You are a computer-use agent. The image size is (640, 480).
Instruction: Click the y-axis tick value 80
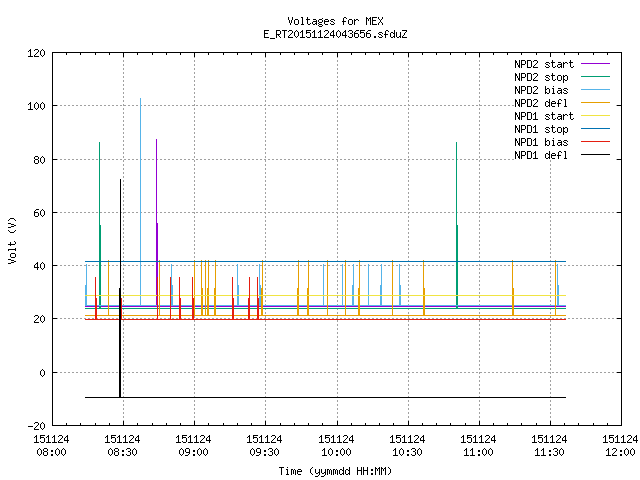pos(39,160)
